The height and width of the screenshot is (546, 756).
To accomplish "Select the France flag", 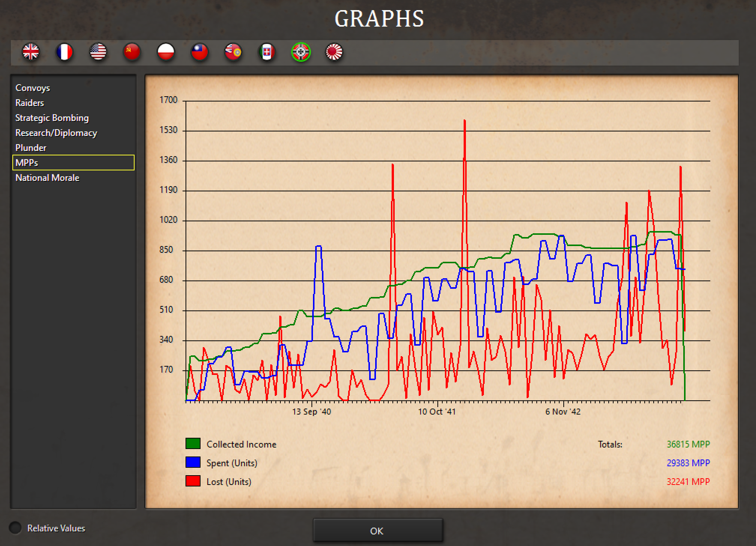I will (x=64, y=52).
